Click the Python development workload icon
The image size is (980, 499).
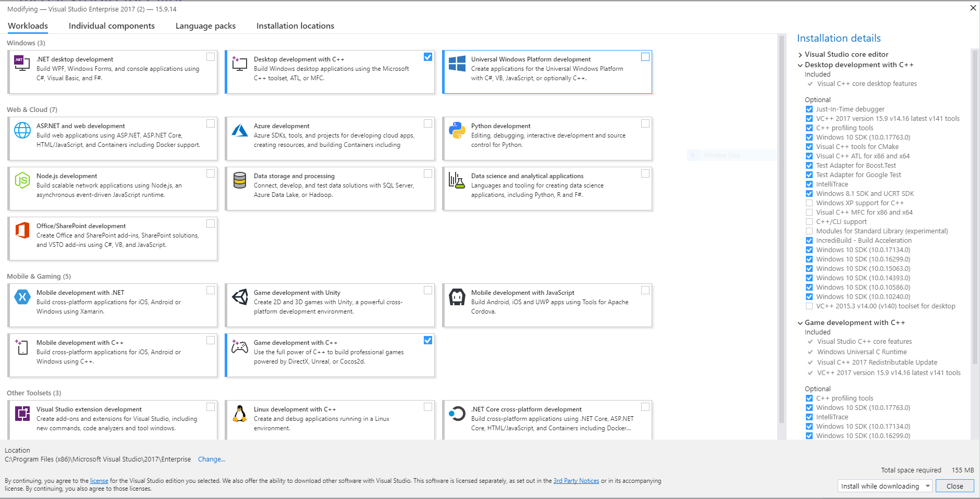tap(457, 130)
